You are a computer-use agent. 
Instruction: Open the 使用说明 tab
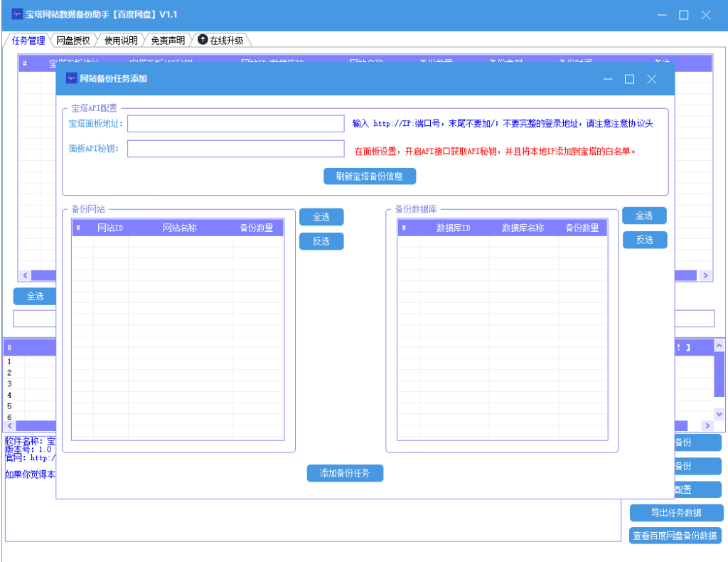point(121,41)
